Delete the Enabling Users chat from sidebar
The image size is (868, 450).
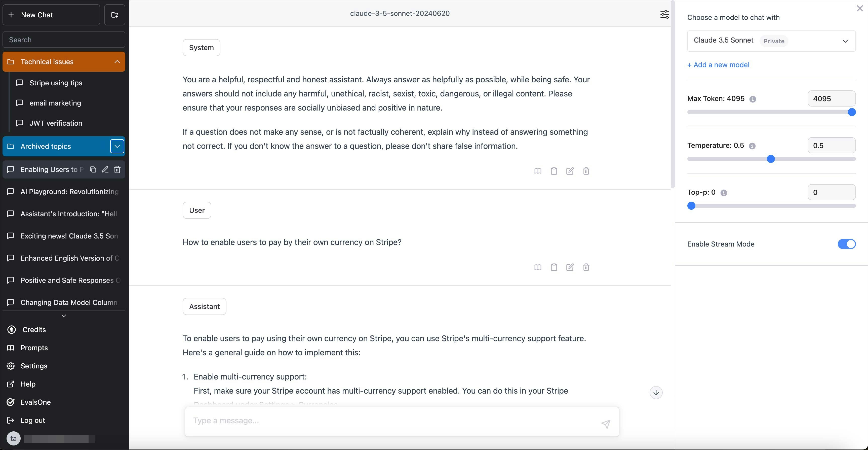[x=117, y=169]
